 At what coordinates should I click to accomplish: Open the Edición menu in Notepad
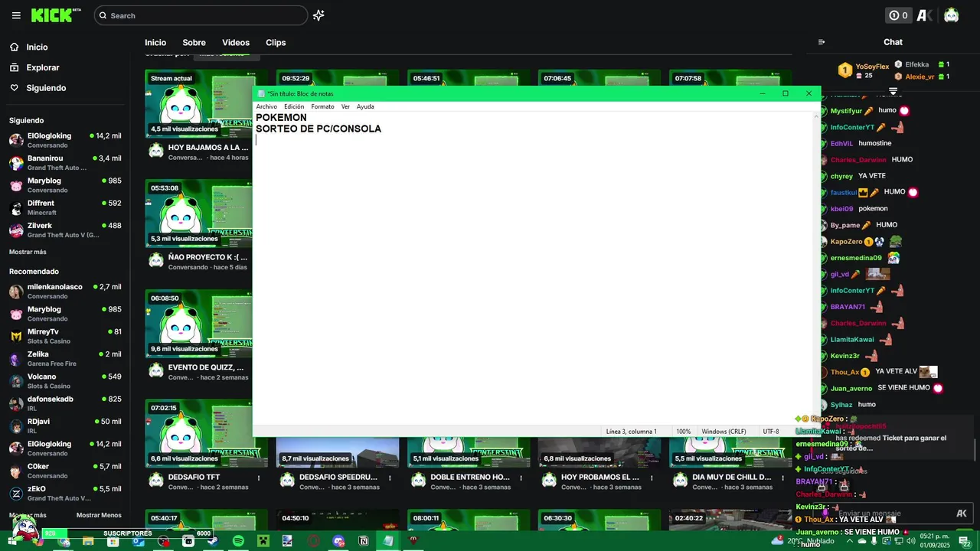click(294, 106)
